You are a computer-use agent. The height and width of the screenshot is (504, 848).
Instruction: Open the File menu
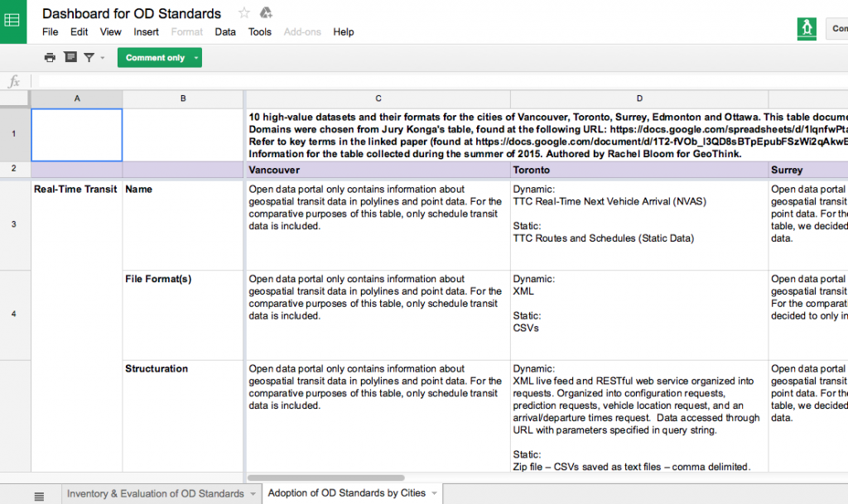(51, 32)
